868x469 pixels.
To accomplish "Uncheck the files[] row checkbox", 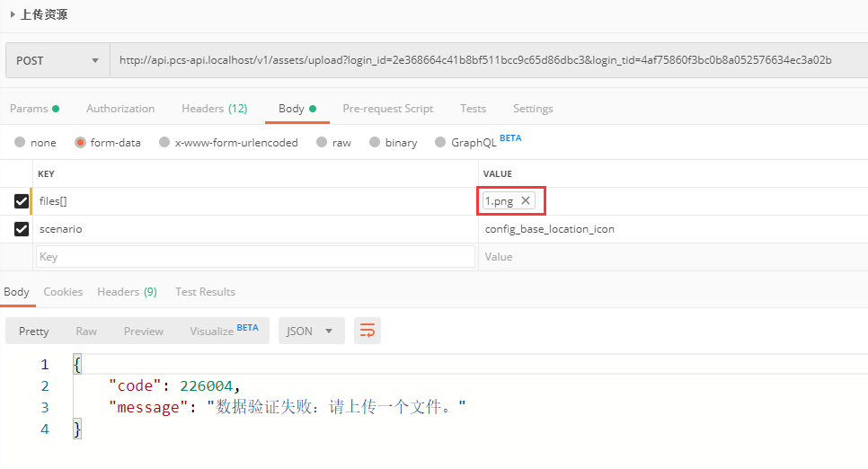I will [22, 201].
